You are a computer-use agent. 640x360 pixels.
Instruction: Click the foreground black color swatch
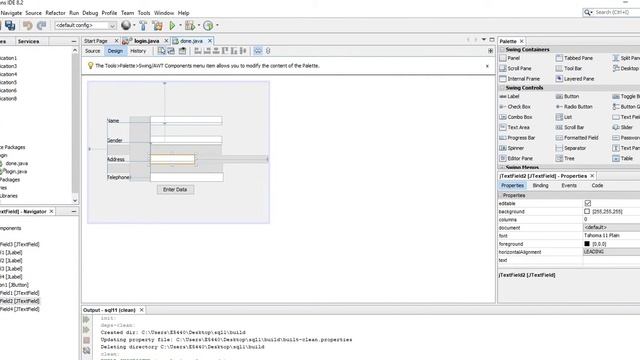pyautogui.click(x=587, y=244)
